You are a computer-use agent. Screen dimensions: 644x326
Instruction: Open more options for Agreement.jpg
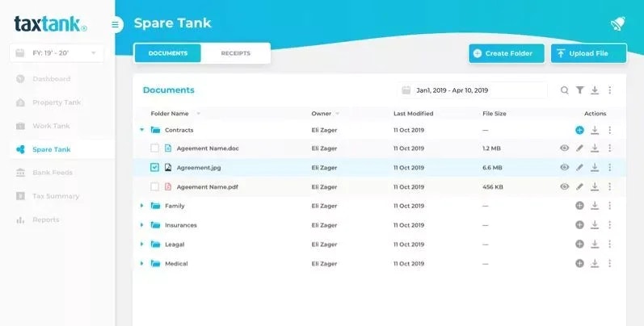point(609,167)
